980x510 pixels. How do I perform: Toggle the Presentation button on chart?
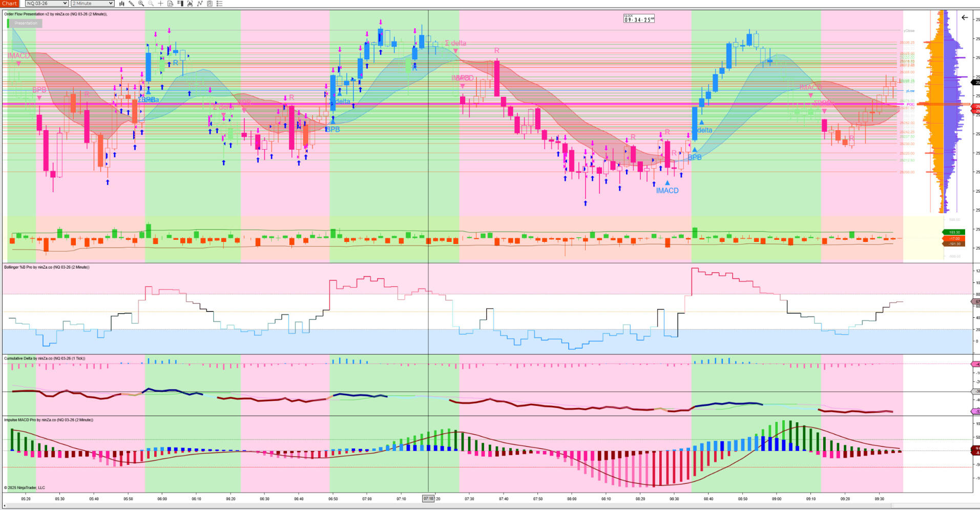26,23
